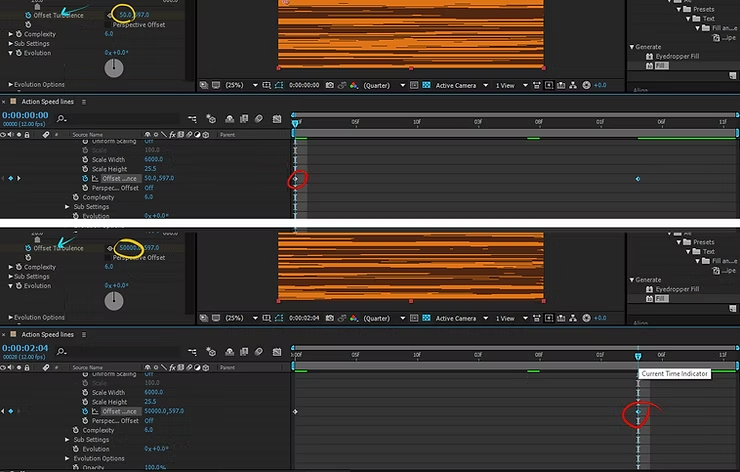
Task: Open the RGB channel icon beside 0:00:00:00
Action: click(x=353, y=85)
